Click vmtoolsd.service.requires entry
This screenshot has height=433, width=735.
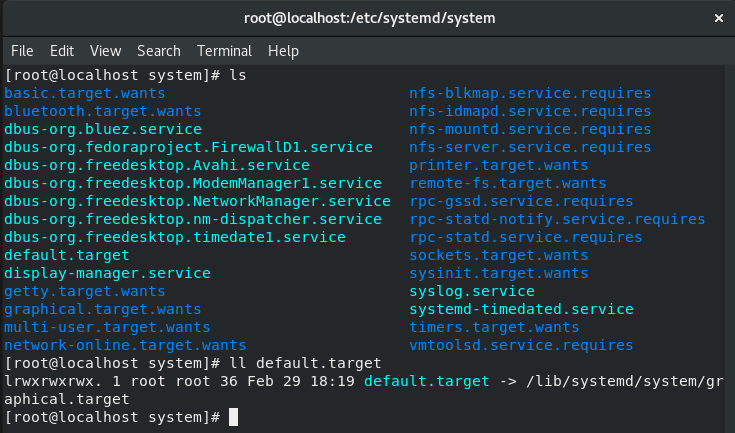pos(521,345)
